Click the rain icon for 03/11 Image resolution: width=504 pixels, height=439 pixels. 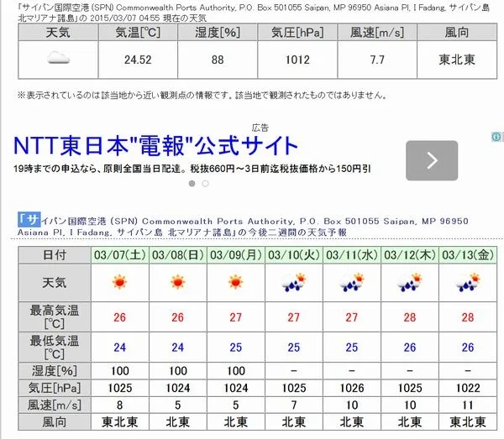tap(351, 282)
